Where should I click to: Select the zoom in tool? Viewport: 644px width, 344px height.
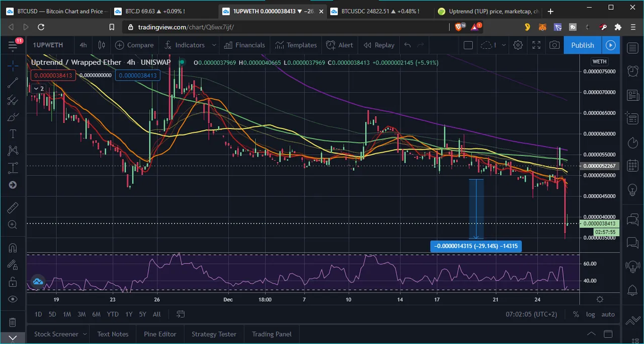13,225
